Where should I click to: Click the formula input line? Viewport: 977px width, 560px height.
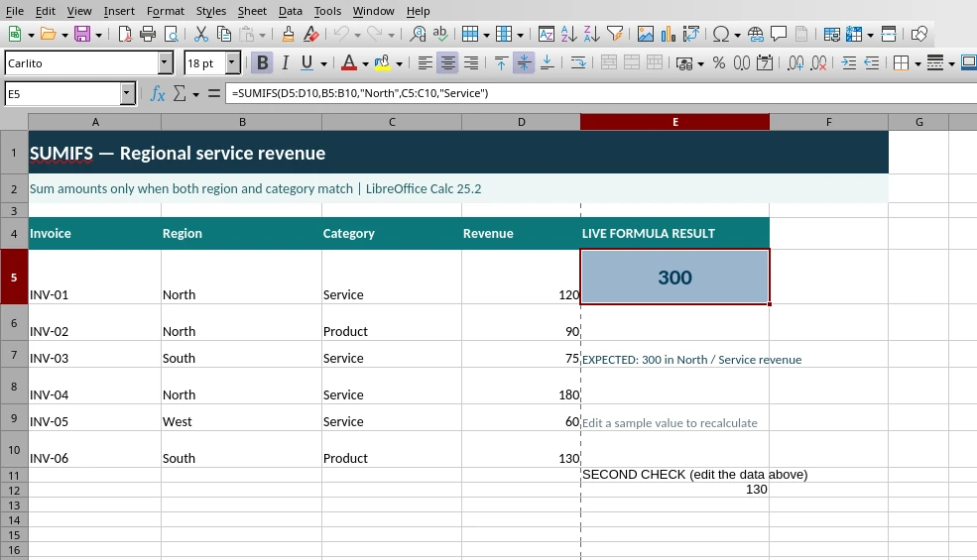(601, 93)
